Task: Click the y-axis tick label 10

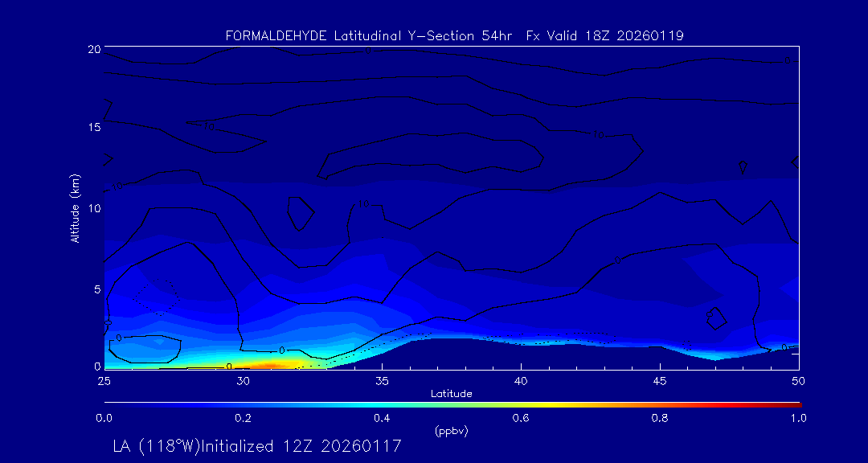Action: [94, 208]
